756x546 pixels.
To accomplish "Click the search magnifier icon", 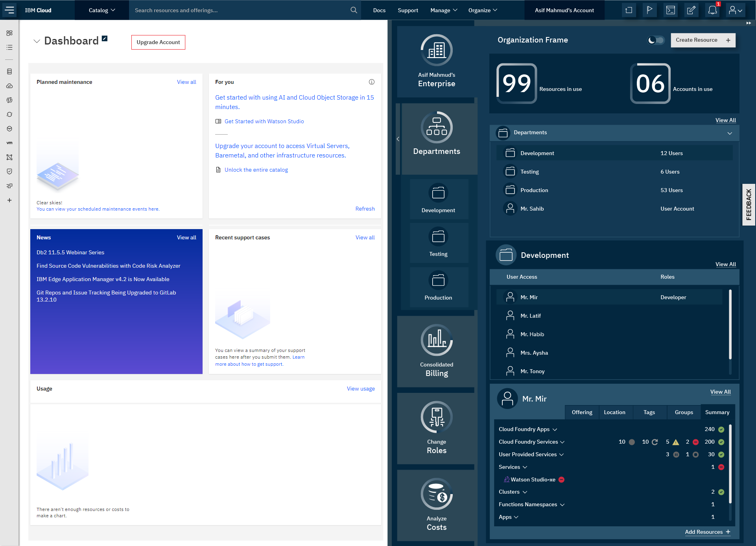I will click(x=354, y=10).
